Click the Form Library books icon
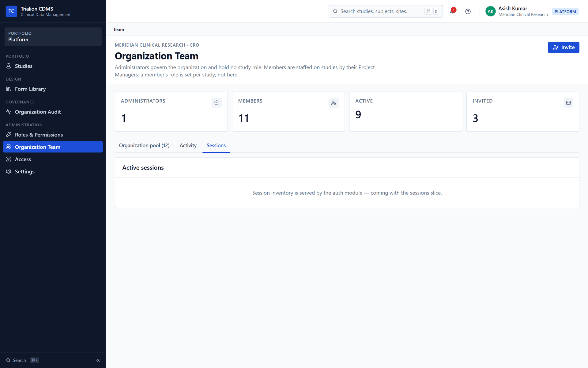 click(9, 89)
